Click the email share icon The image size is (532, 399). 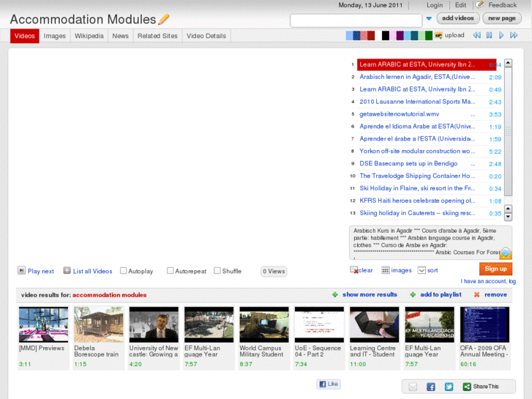point(413,387)
